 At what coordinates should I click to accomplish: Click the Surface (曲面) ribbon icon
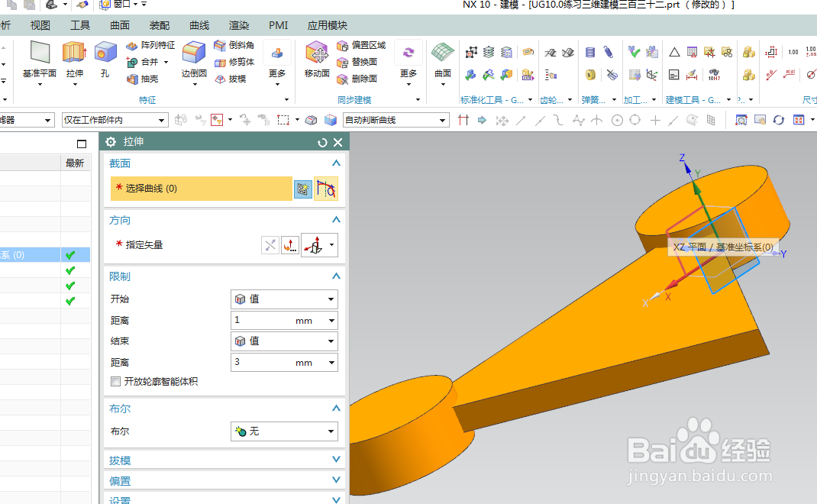tap(443, 60)
